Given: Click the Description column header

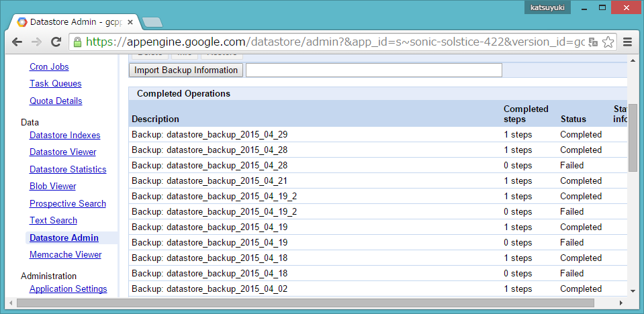Looking at the screenshot, I should [155, 119].
